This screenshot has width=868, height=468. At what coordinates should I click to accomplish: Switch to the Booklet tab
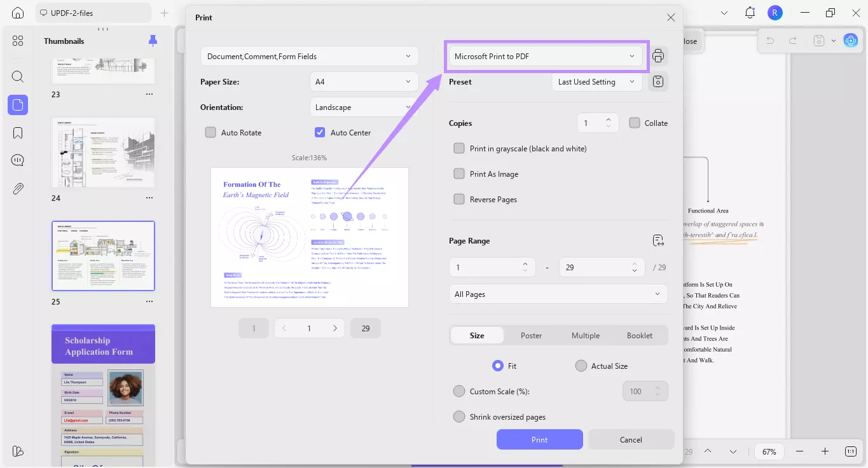click(639, 336)
